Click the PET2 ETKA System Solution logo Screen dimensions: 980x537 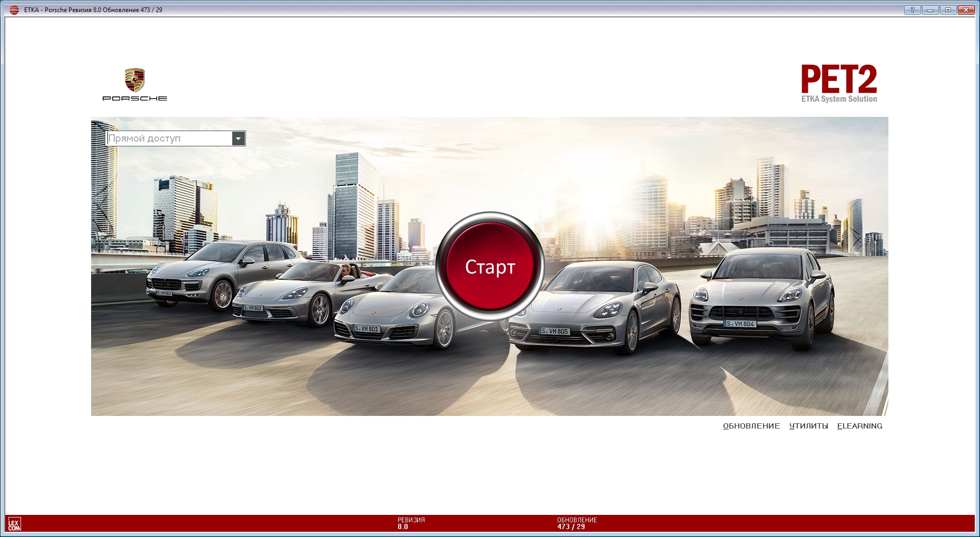[839, 84]
